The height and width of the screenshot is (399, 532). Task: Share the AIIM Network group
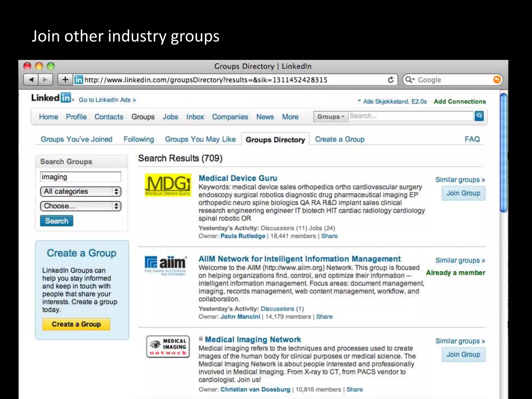point(324,317)
